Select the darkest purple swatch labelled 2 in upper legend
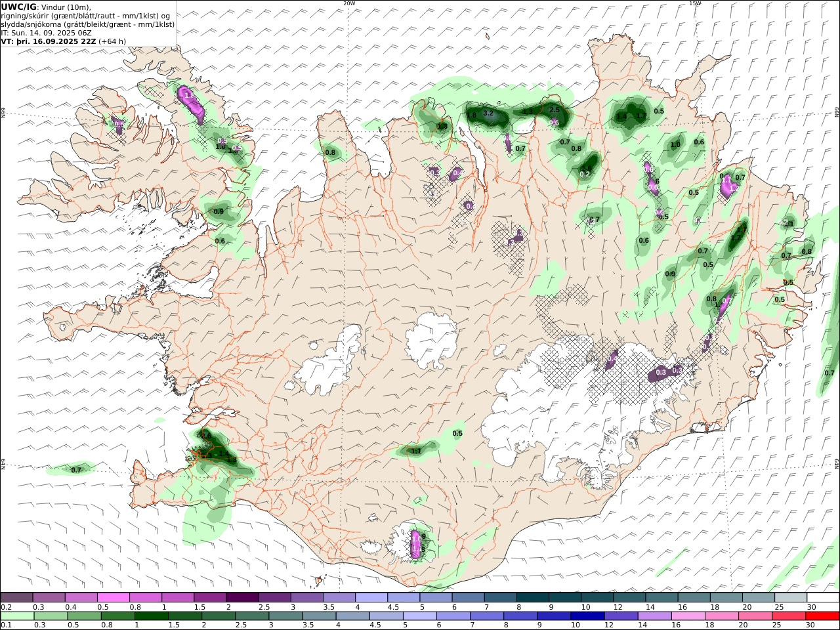The height and width of the screenshot is (630, 840). [x=242, y=598]
